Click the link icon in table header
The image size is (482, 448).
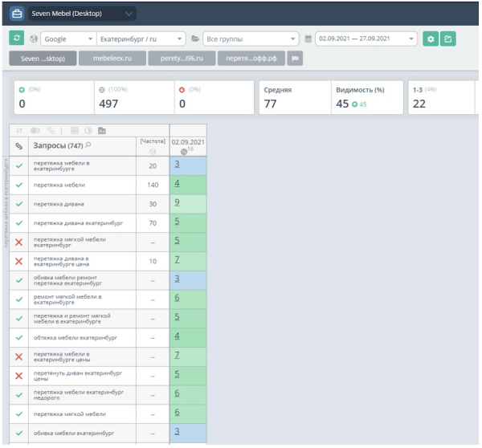[19, 145]
